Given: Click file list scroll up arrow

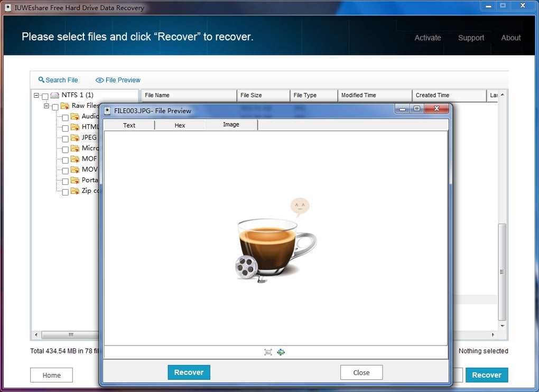Looking at the screenshot, I should pos(503,95).
